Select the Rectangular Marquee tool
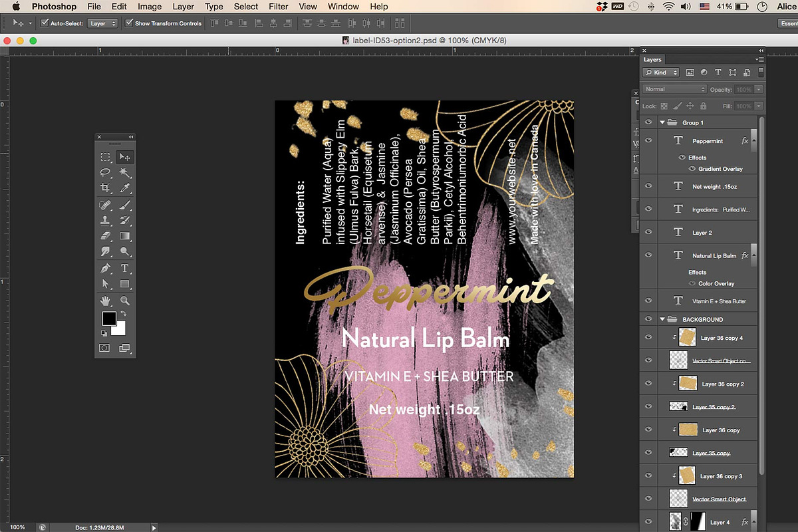Viewport: 798px width, 532px height. pos(105,158)
